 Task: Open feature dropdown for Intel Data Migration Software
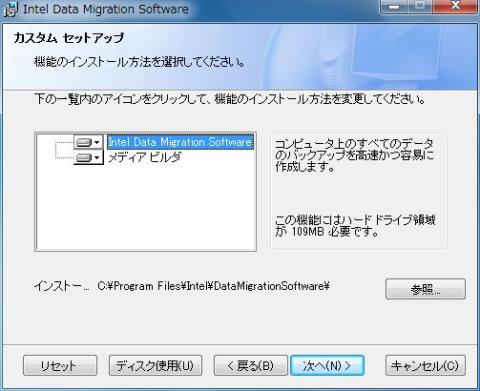pyautogui.click(x=88, y=142)
